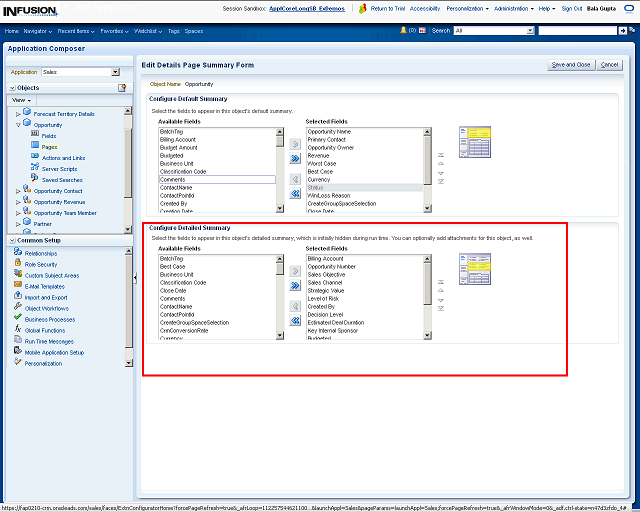Open the Navigator menu
Screen dimensions: 640x512
pos(37,31)
